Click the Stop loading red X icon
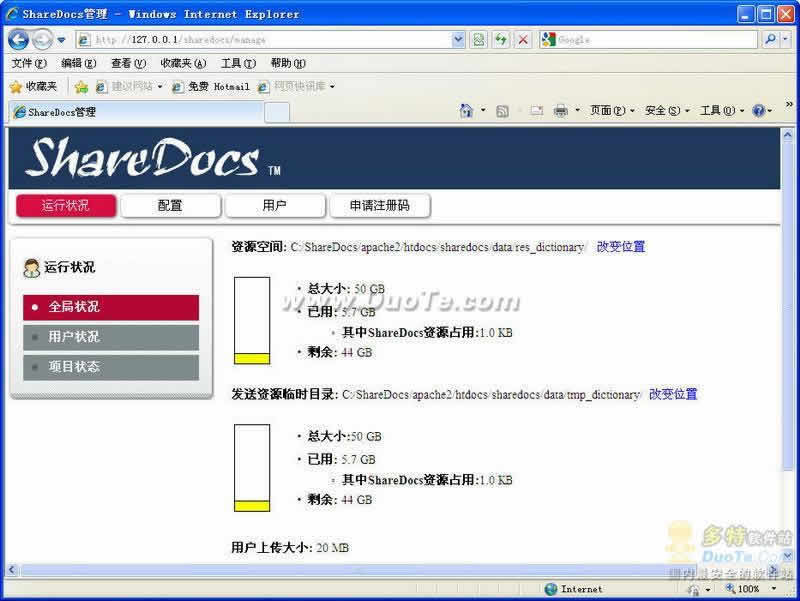The image size is (800, 601). point(523,40)
